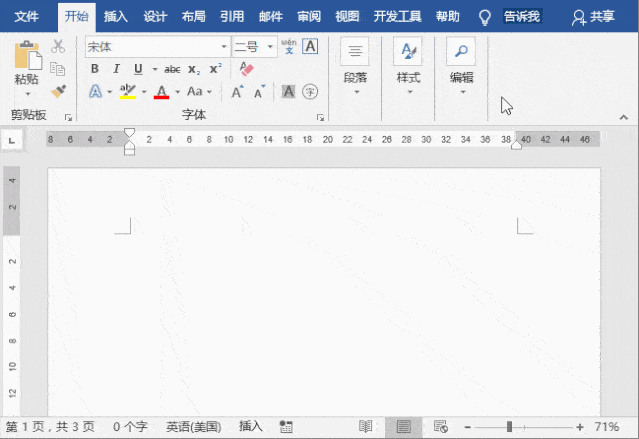Toggle superscript formatting

(x=216, y=68)
